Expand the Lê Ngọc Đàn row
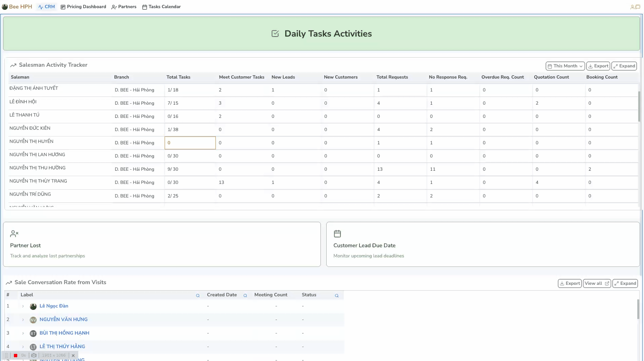This screenshot has width=644, height=361. point(23,306)
